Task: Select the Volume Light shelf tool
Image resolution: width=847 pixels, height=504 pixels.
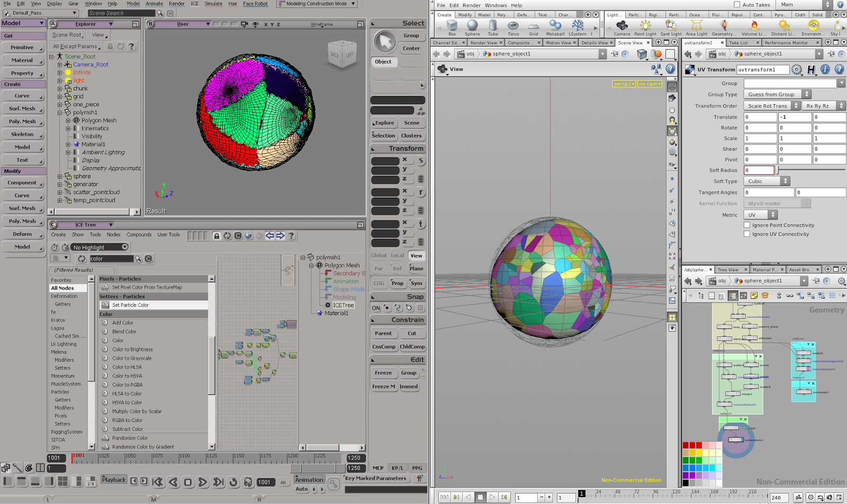Action: (753, 28)
